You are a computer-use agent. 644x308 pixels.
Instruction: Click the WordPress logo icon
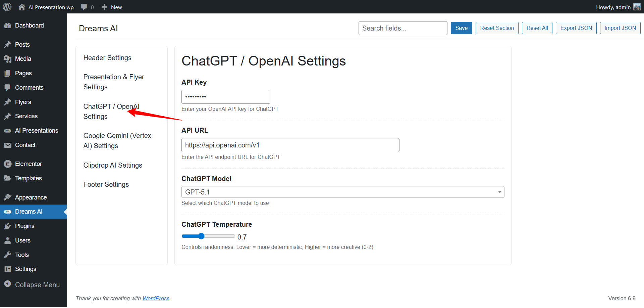[7, 7]
